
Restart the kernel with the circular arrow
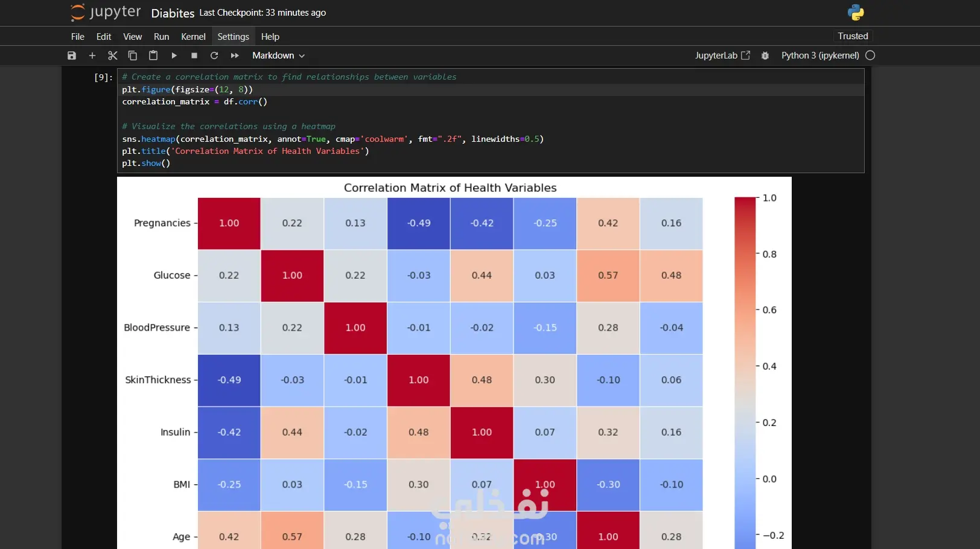click(214, 56)
